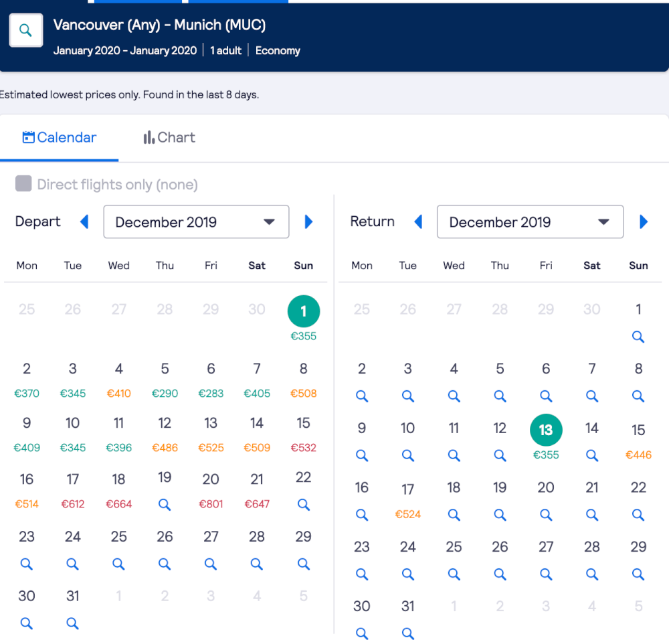Viewport: 669px width, 644px height.
Task: Click the €664 price on depart date 18
Action: [x=118, y=504]
